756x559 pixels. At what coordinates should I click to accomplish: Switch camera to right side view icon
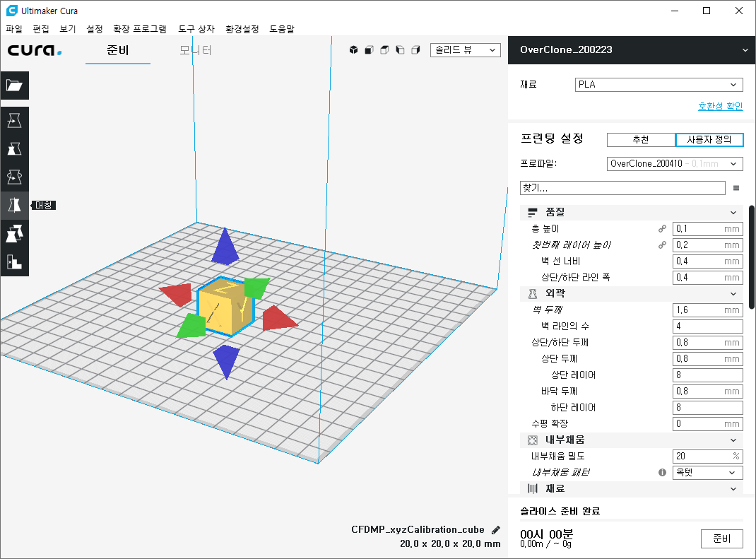click(415, 49)
